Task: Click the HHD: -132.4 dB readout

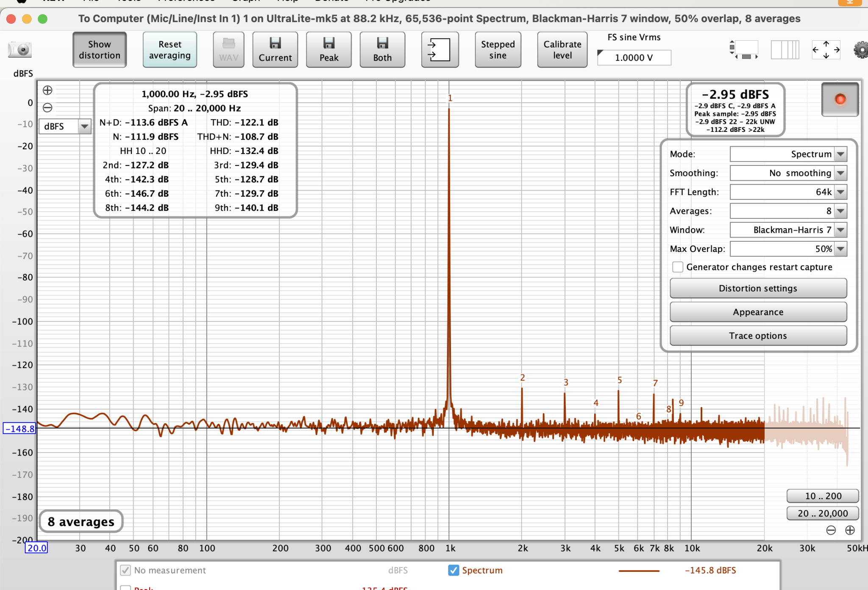Action: 244,151
